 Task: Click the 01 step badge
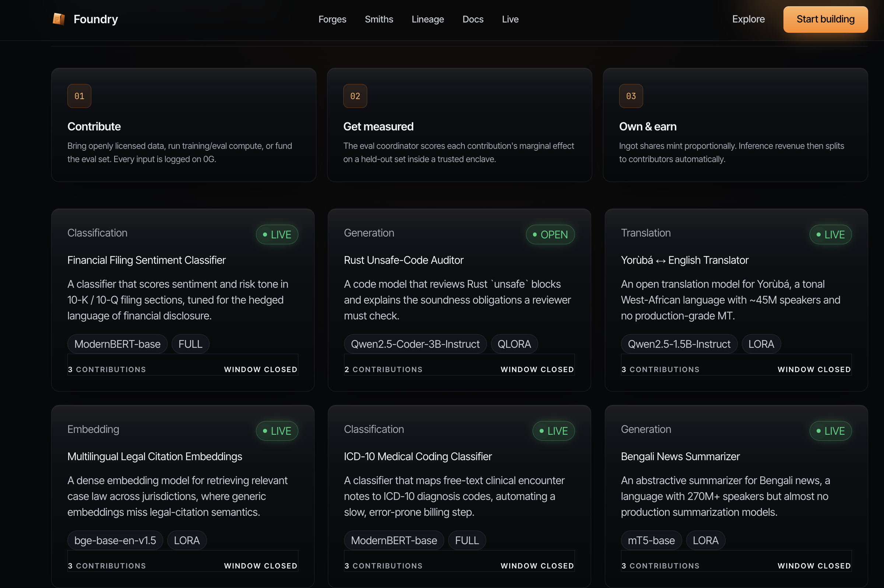click(79, 96)
